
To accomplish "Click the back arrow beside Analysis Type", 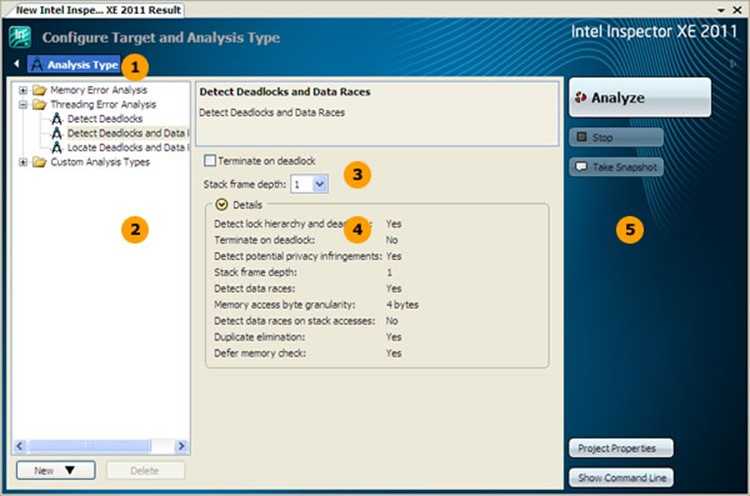I will (17, 64).
